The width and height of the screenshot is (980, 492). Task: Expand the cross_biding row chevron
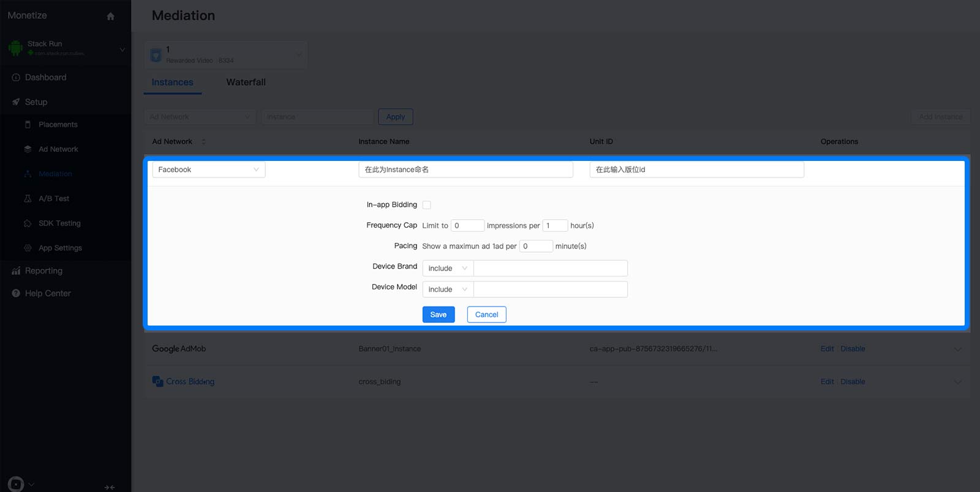coord(957,382)
